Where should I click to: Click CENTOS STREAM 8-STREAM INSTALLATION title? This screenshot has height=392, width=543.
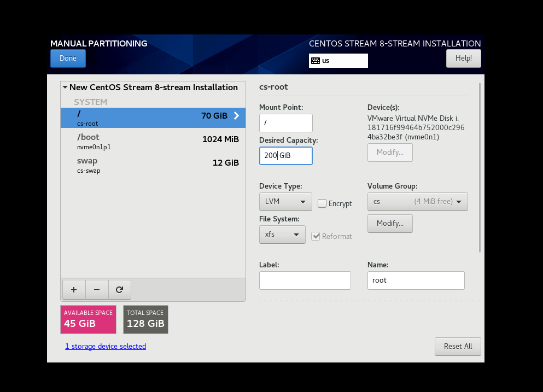coord(395,43)
